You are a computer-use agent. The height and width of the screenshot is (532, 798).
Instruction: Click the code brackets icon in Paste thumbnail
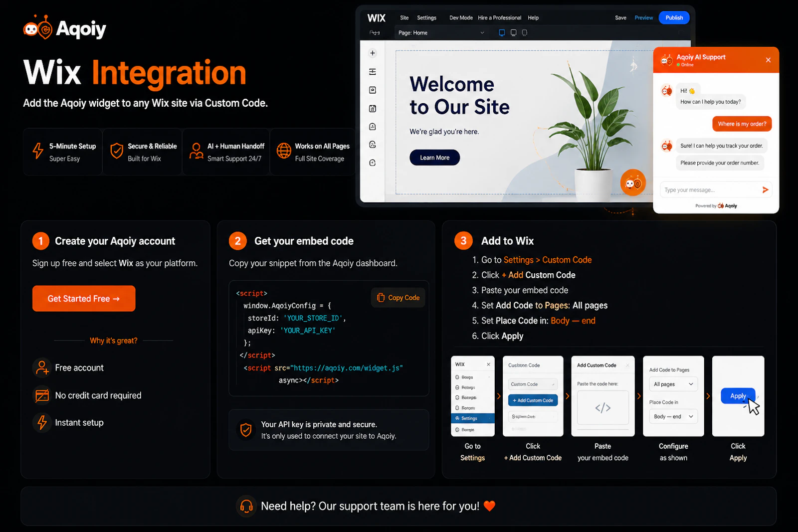click(x=602, y=408)
